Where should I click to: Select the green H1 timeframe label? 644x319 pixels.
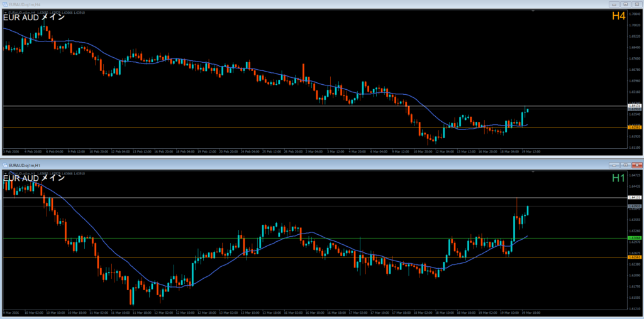[618, 178]
